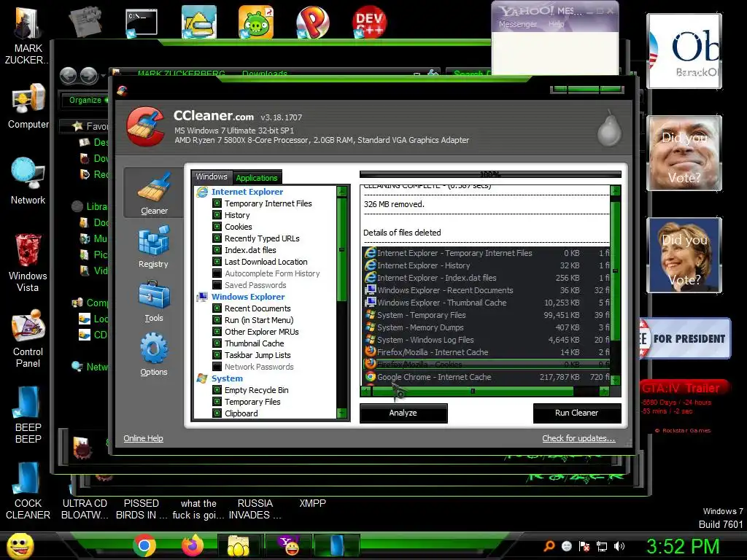The width and height of the screenshot is (747, 560).
Task: Click the Obama sidebar gadget thumbnail
Action: [684, 51]
